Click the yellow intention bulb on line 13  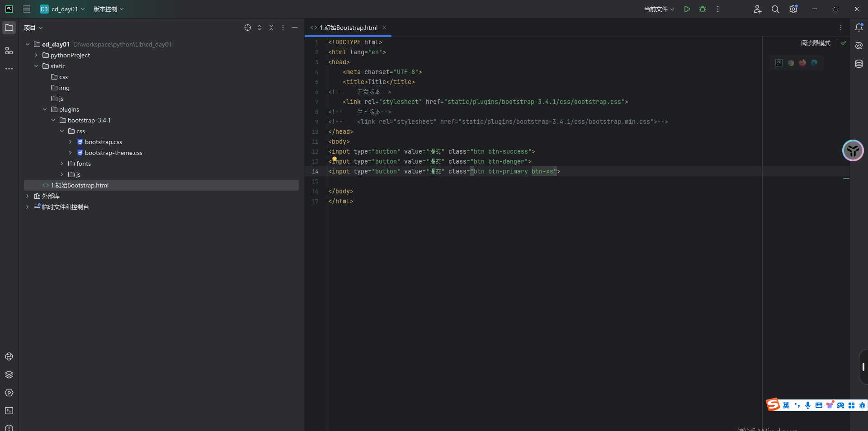(335, 159)
